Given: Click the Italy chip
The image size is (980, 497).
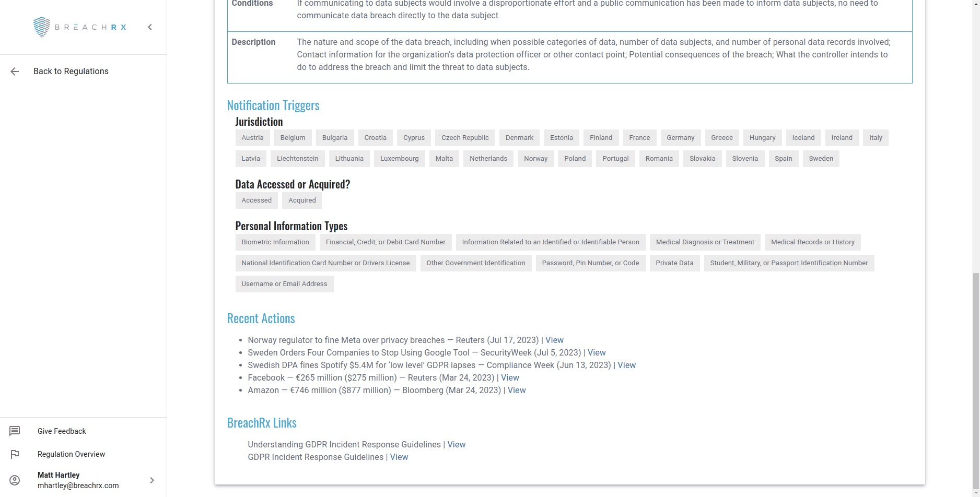Looking at the screenshot, I should [876, 138].
